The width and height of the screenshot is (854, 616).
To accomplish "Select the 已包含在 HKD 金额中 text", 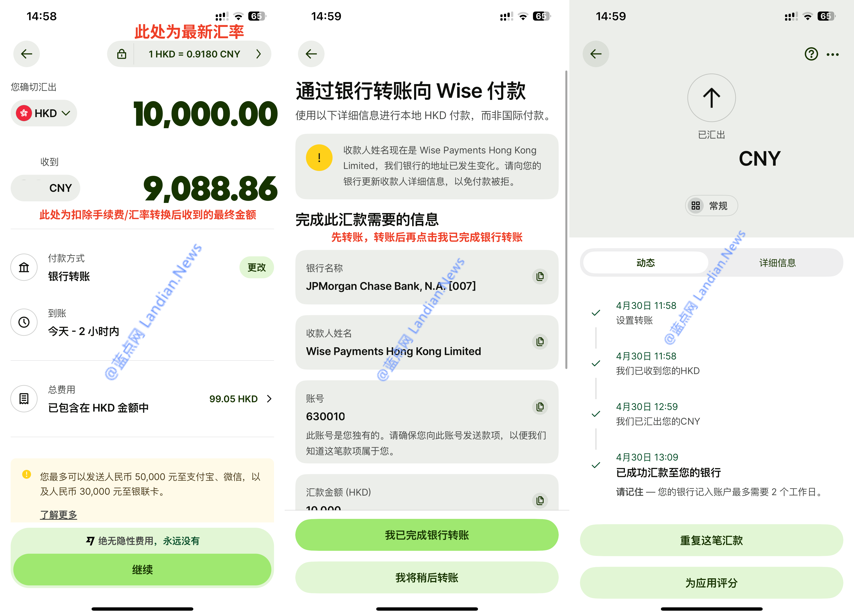I will point(98,408).
